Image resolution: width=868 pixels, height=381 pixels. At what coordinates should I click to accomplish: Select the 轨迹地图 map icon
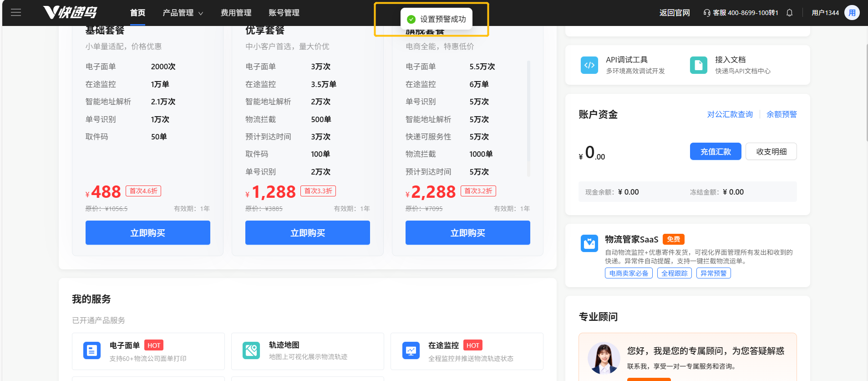tap(251, 350)
